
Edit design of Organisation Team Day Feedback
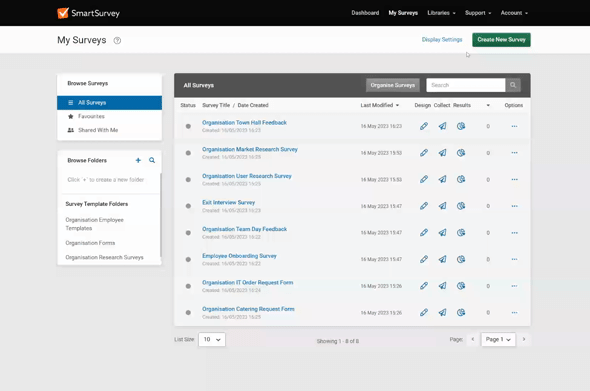pyautogui.click(x=424, y=233)
